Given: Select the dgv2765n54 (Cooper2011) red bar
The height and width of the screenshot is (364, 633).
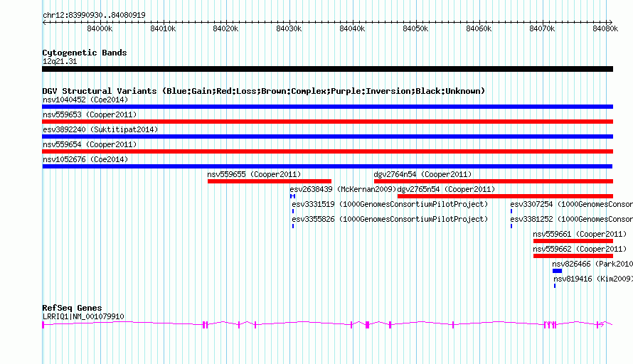Looking at the screenshot, I should [505, 196].
